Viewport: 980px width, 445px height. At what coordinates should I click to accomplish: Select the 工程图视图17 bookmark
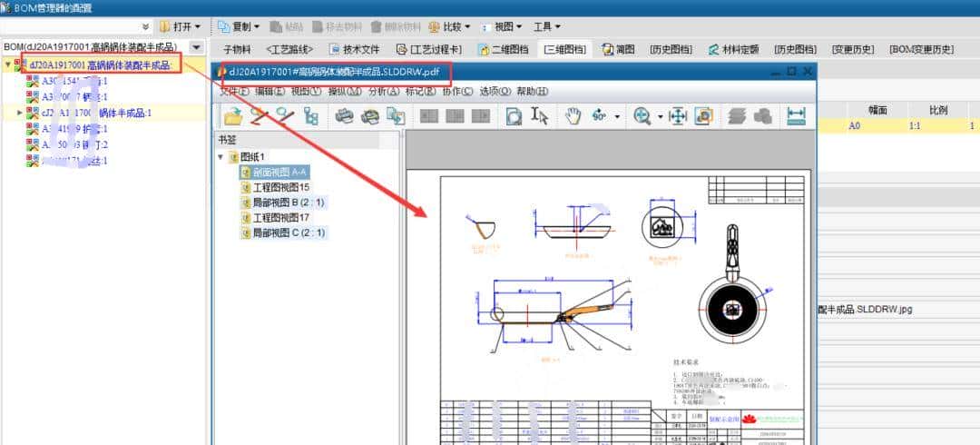pos(274,218)
